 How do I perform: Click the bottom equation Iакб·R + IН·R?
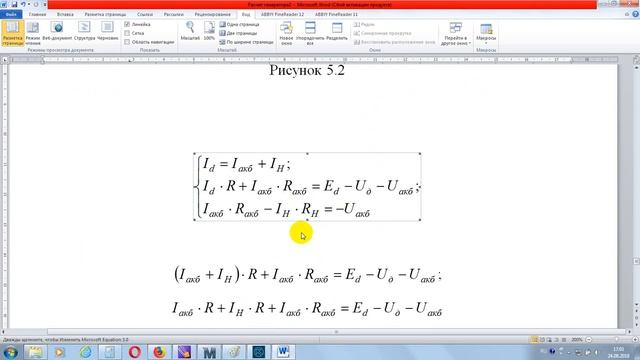coord(307,308)
